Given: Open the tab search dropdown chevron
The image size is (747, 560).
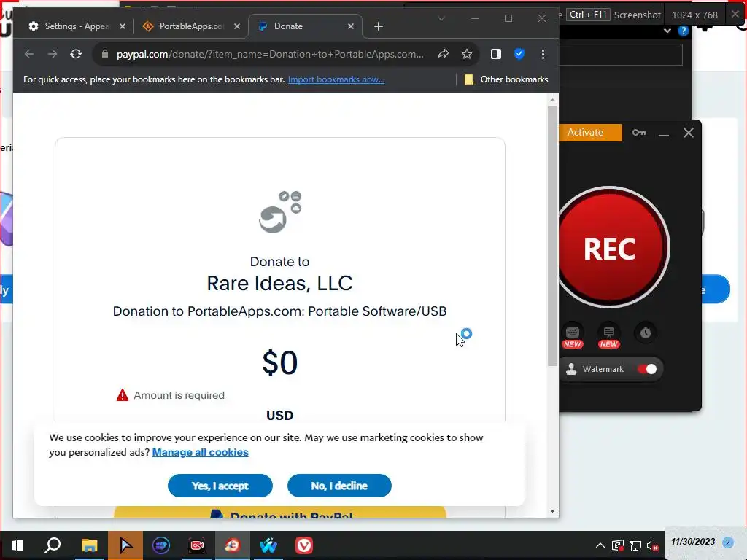Looking at the screenshot, I should [x=441, y=18].
